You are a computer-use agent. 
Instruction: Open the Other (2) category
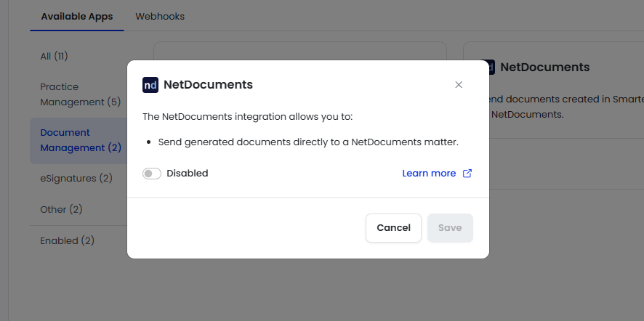61,209
